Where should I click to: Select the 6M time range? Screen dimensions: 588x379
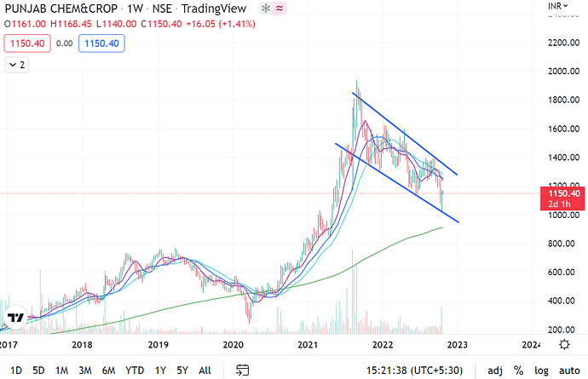(x=108, y=370)
